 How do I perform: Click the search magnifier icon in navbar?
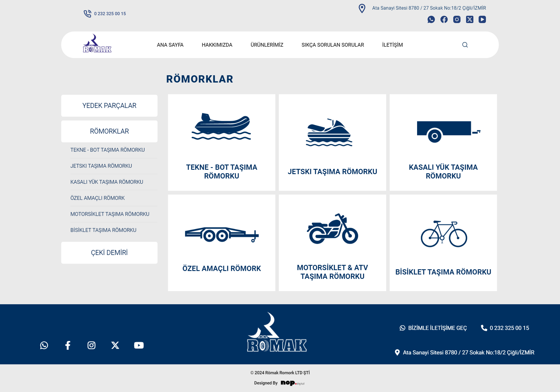coord(465,45)
